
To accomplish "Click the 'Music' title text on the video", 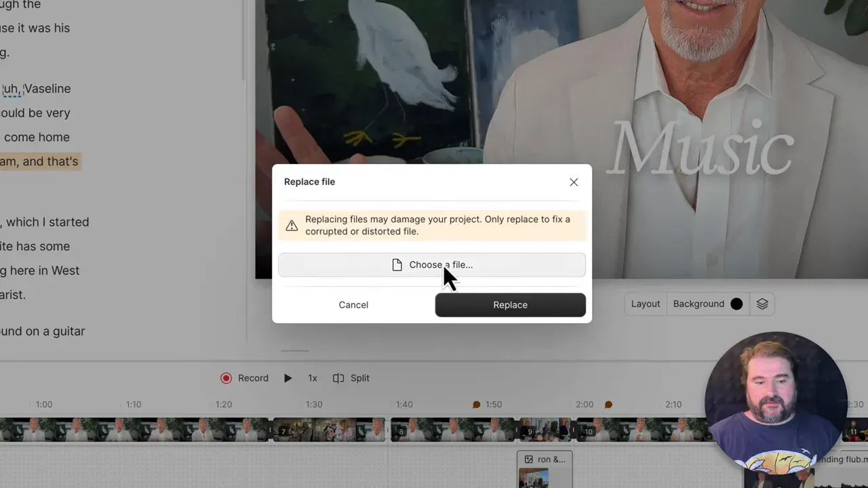I will point(700,150).
